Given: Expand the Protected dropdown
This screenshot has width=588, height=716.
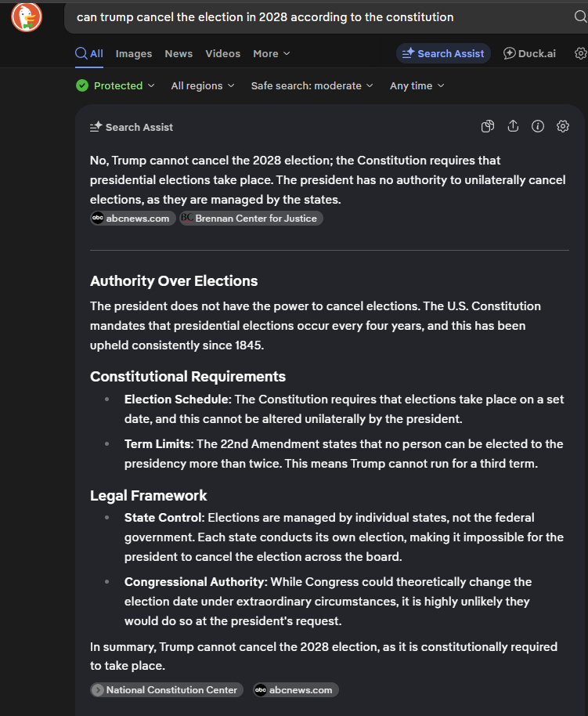Looking at the screenshot, I should tap(115, 85).
